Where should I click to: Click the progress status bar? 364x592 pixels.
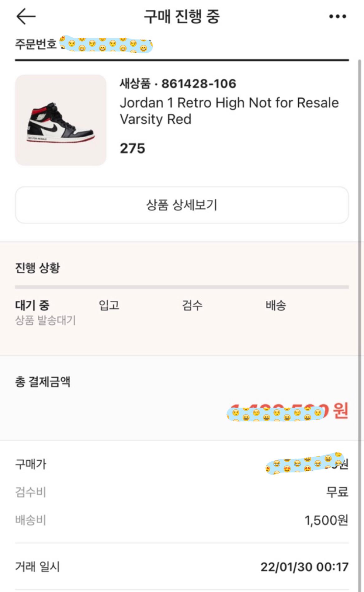point(182,287)
